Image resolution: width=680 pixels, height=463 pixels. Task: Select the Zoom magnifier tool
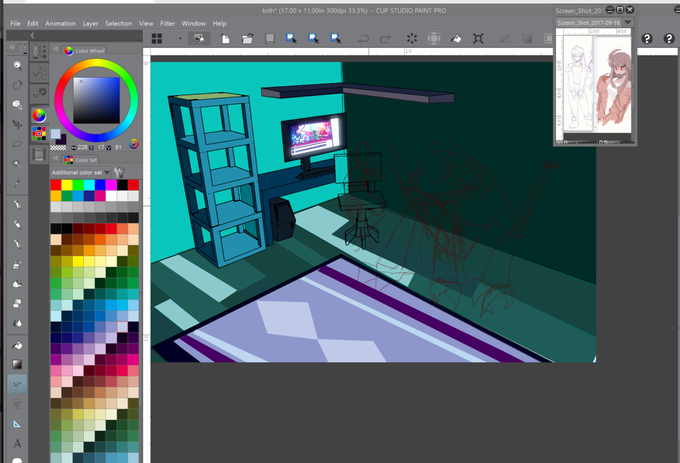coord(17,65)
